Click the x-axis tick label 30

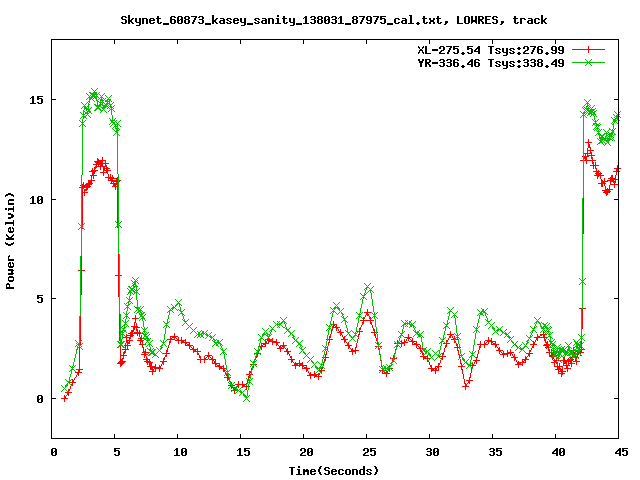pos(432,452)
